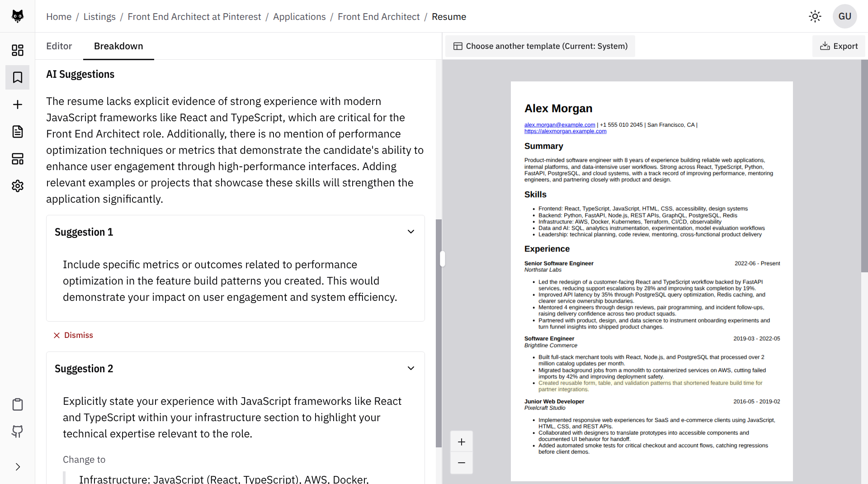Click Junior Web Developer job title
The height and width of the screenshot is (484, 868).
(554, 402)
